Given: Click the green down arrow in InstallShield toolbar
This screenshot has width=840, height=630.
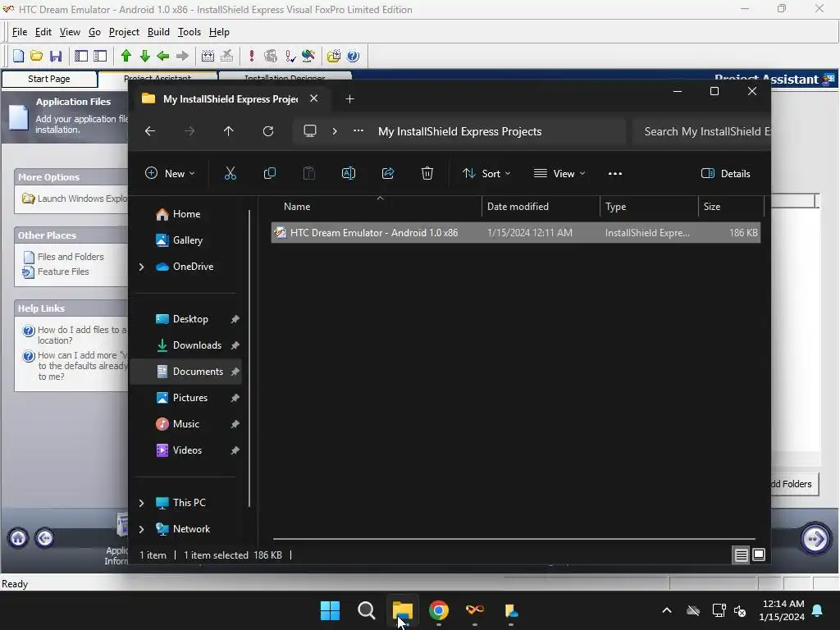Looking at the screenshot, I should (x=144, y=56).
